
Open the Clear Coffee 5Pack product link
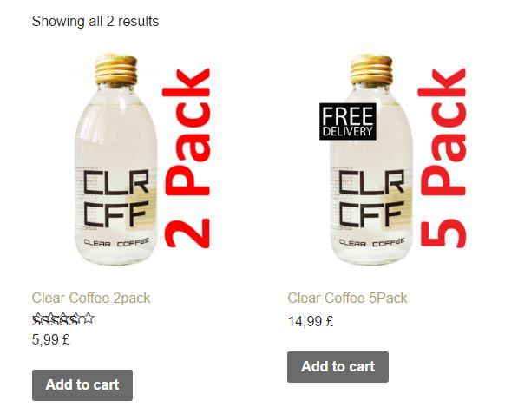tap(347, 298)
